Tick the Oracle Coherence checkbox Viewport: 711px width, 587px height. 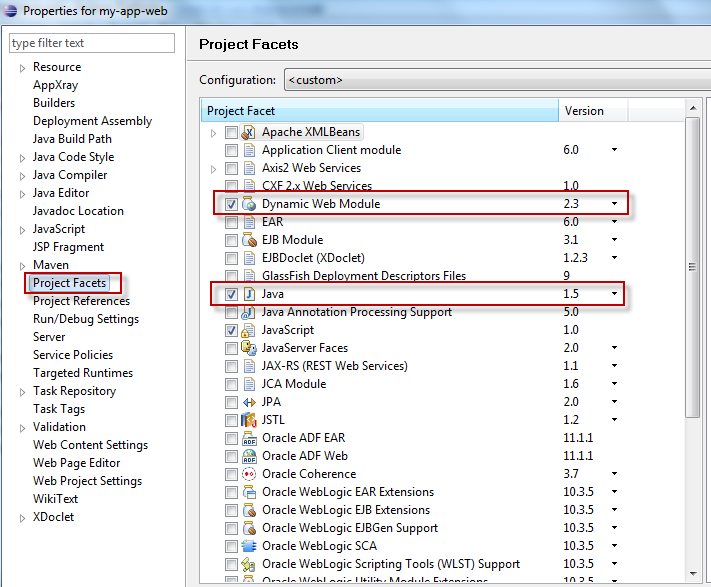point(231,475)
